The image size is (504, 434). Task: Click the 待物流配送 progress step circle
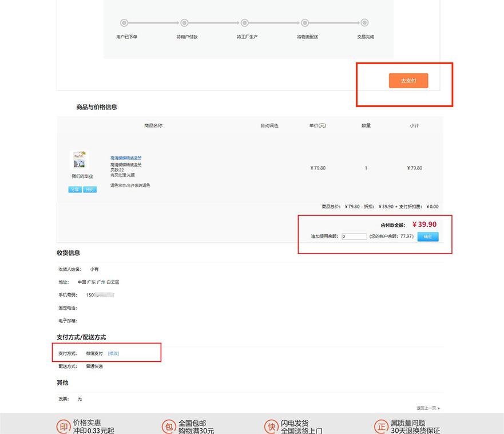[305, 23]
